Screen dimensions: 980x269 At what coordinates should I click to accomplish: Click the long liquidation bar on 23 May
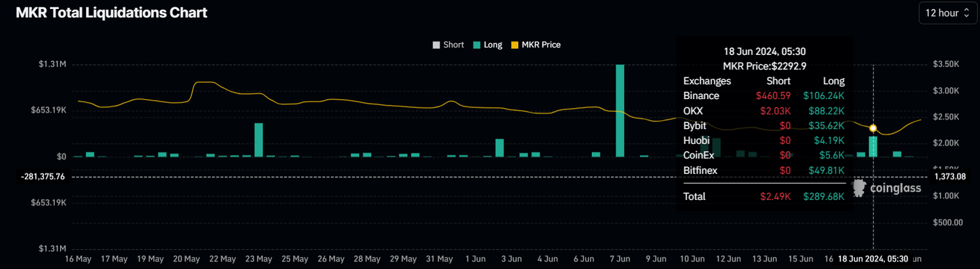click(x=259, y=140)
